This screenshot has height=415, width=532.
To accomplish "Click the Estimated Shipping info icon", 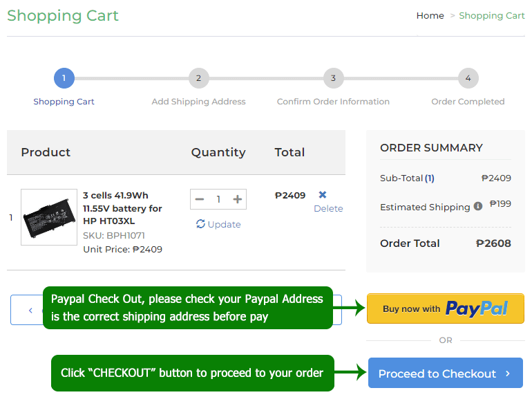I will coord(477,206).
